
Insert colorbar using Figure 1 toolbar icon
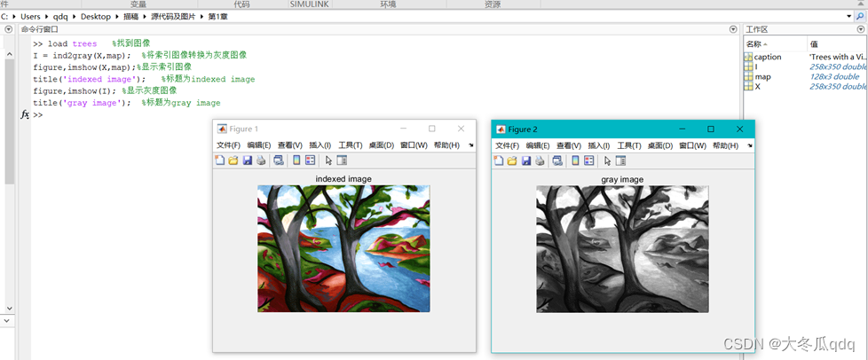(296, 160)
